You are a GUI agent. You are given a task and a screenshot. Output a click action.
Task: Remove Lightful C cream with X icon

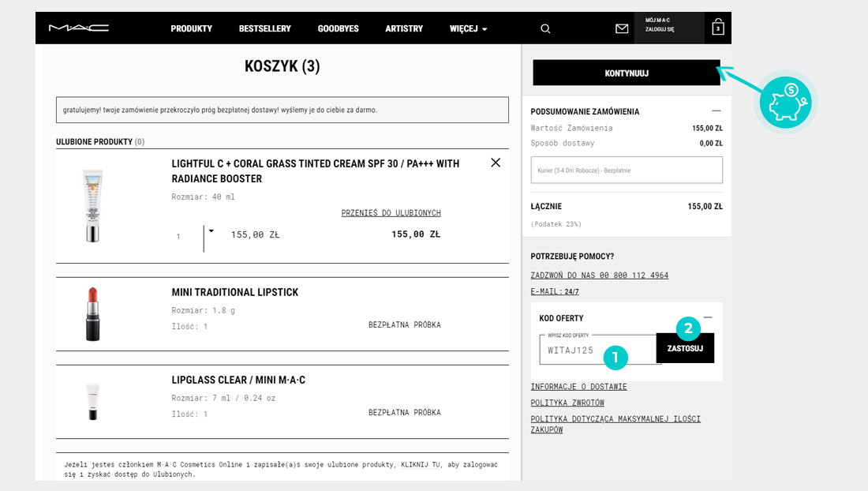(496, 162)
